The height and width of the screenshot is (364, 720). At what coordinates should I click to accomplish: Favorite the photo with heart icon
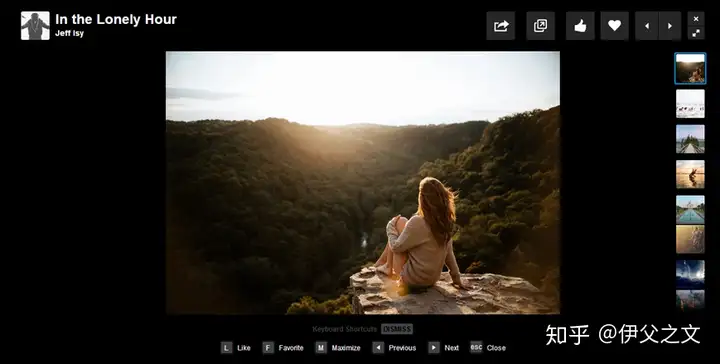click(614, 26)
